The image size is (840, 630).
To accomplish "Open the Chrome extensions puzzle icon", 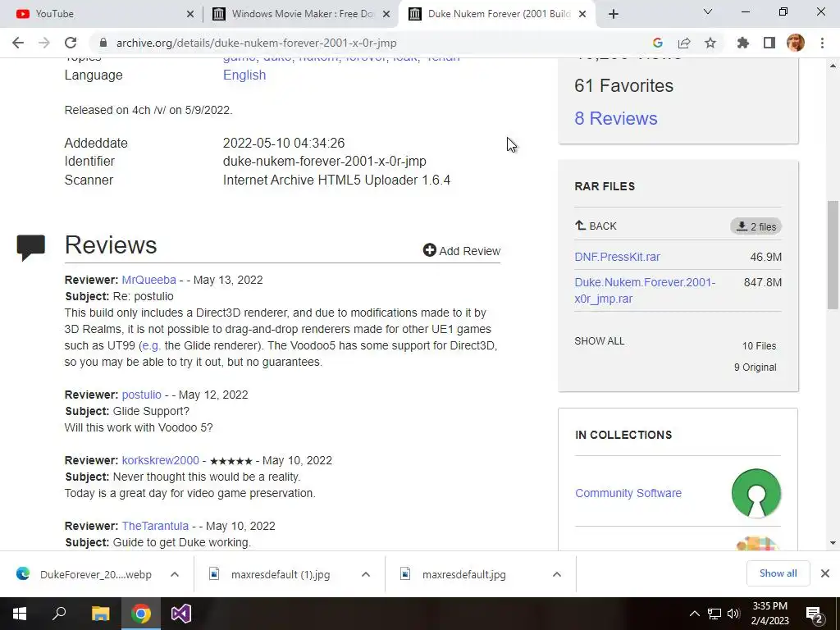I will (x=743, y=43).
